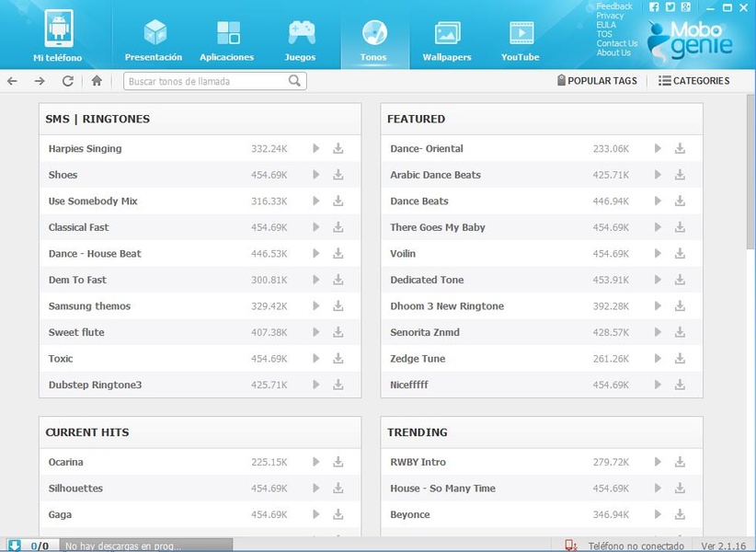Viewport: 756px width, 552px height.
Task: Switch to the Juegos tab
Action: tap(301, 37)
